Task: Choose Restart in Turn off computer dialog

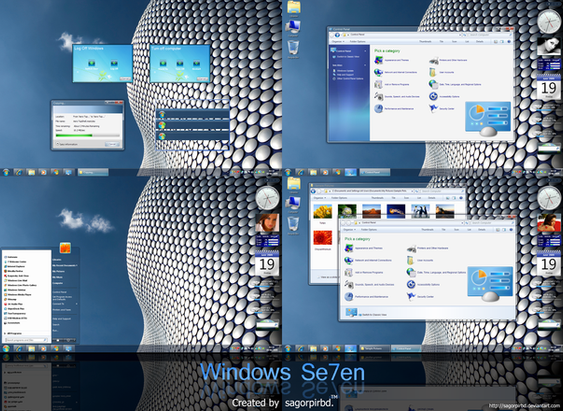Action: tap(196, 63)
